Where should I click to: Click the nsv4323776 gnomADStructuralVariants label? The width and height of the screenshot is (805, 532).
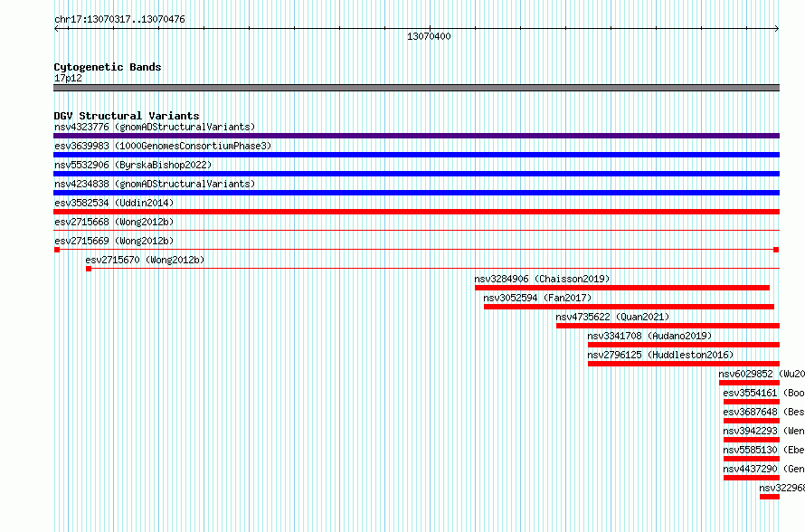pyautogui.click(x=155, y=127)
